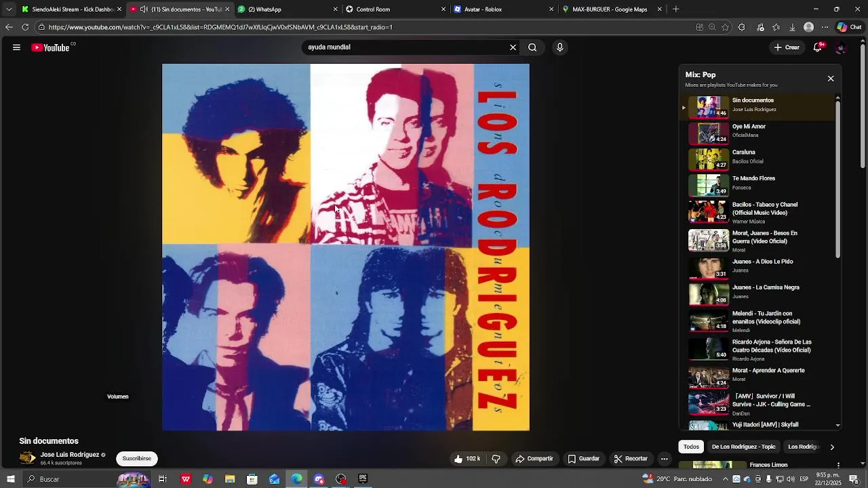
Task: Bookmark this page with the star icon
Action: coord(725,27)
